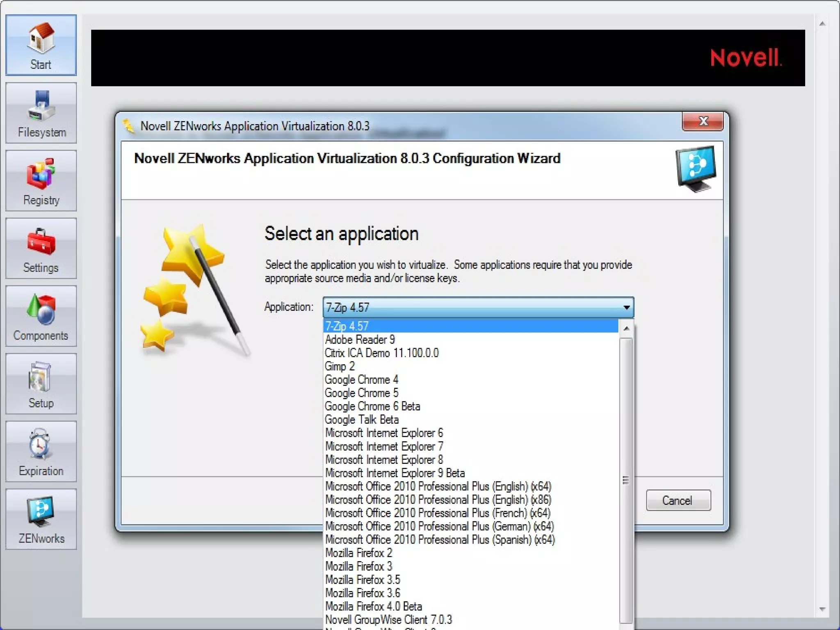Click the dropdown list scroll-up arrow
The height and width of the screenshot is (630, 840).
pyautogui.click(x=626, y=328)
